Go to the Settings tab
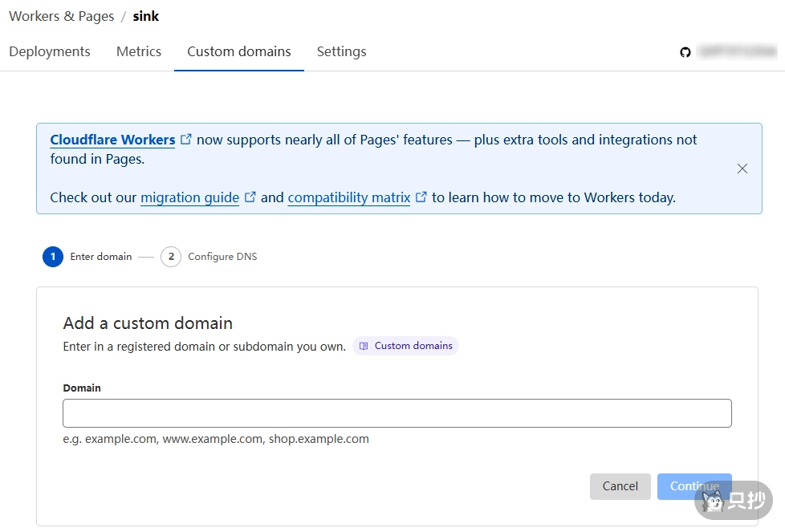This screenshot has height=532, width=785. coord(341,51)
